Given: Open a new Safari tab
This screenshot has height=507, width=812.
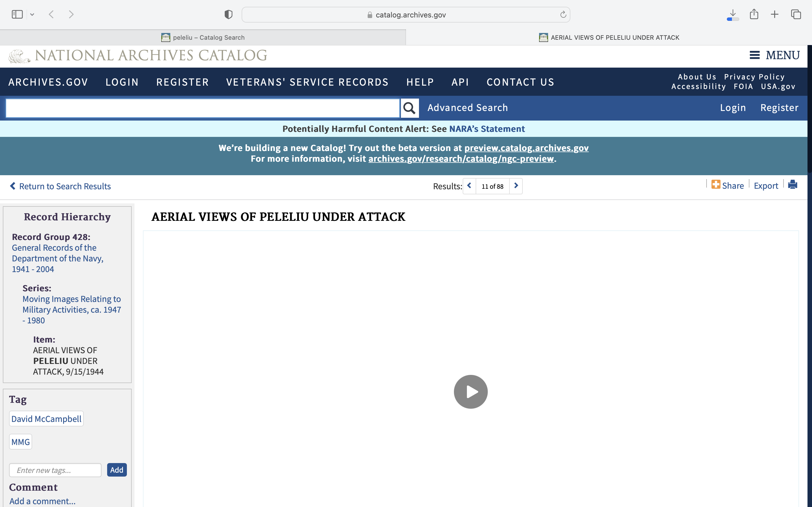Looking at the screenshot, I should (775, 14).
